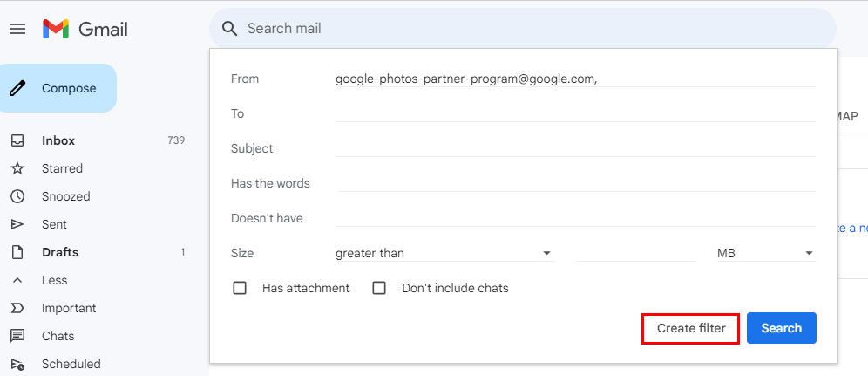Open the Inbox folder

tap(58, 140)
